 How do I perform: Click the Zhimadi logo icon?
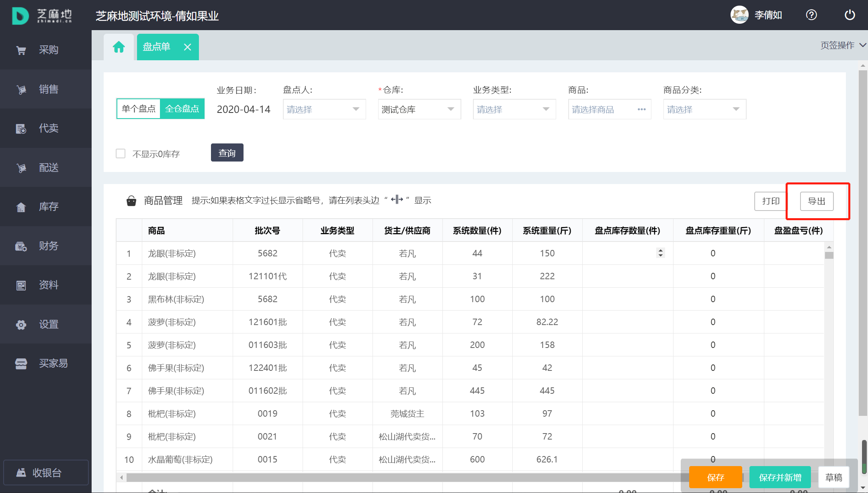(x=20, y=16)
